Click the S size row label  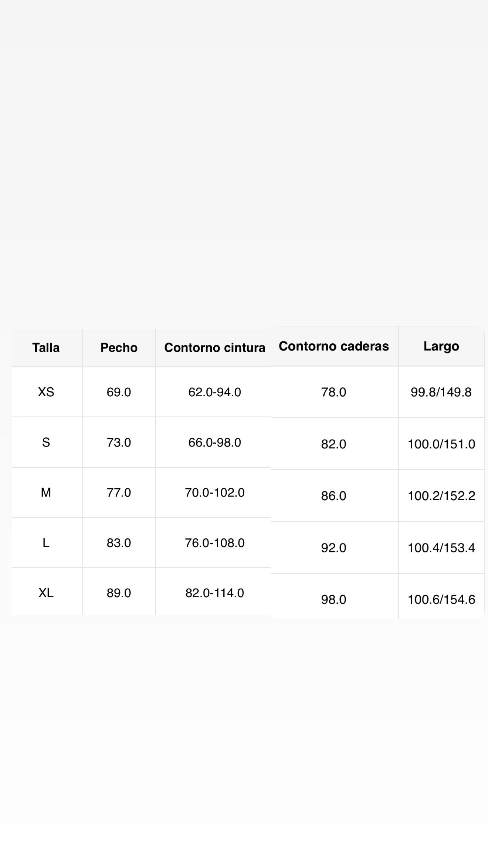46,443
